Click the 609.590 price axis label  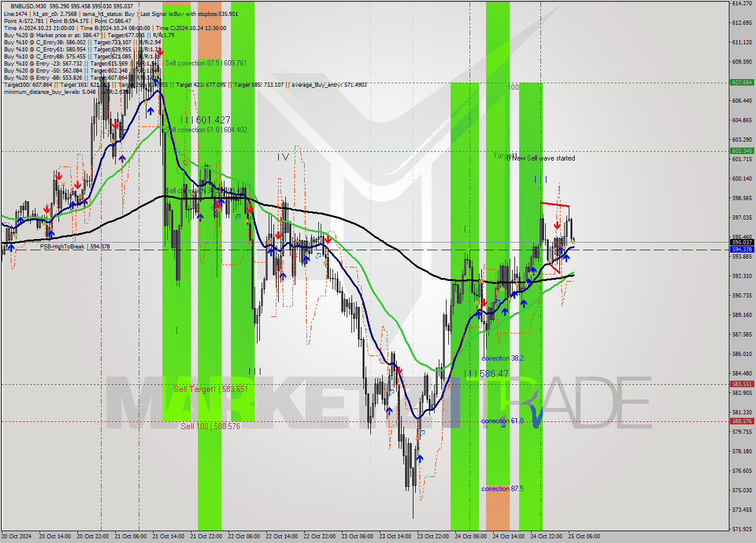741,62
